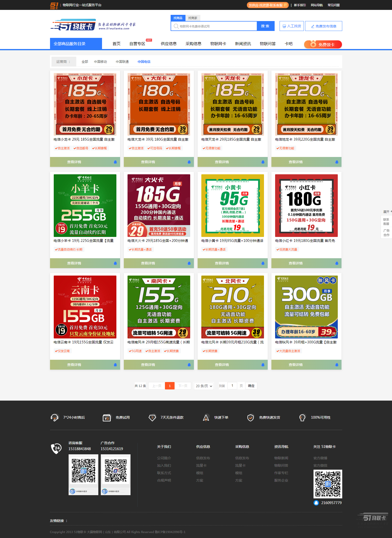Click QQ bell icon on 电信大龙卡 card
The image size is (392, 538).
pyautogui.click(x=189, y=162)
